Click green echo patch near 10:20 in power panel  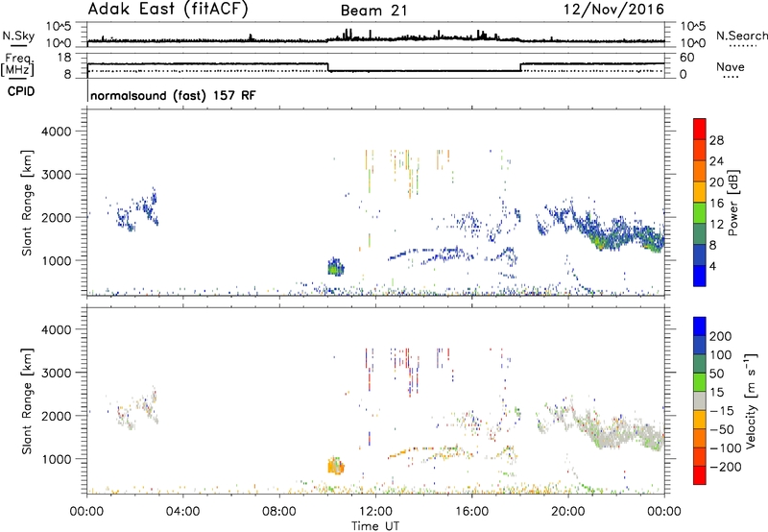(x=335, y=268)
